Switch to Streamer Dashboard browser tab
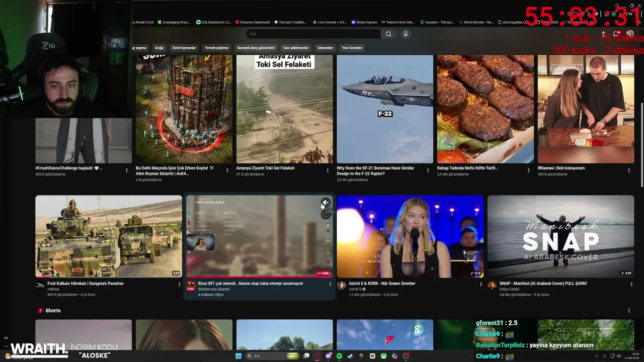Image resolution: width=644 pixels, height=362 pixels. pos(253,22)
